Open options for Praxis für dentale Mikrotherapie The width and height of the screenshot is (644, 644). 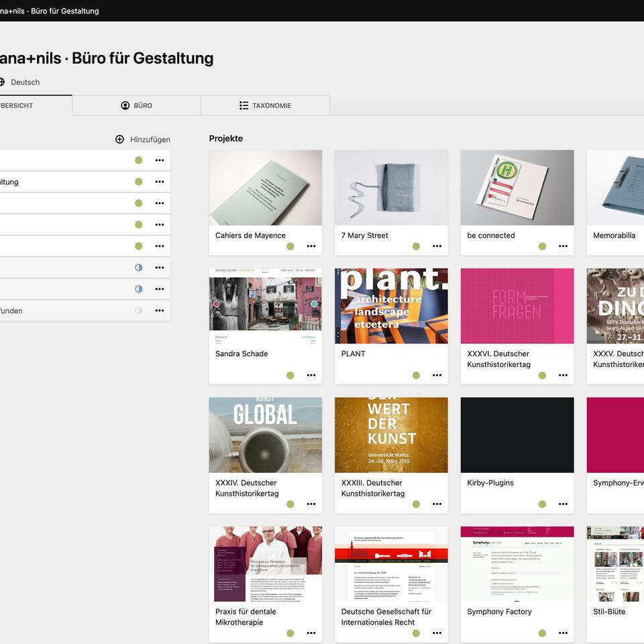click(x=311, y=633)
